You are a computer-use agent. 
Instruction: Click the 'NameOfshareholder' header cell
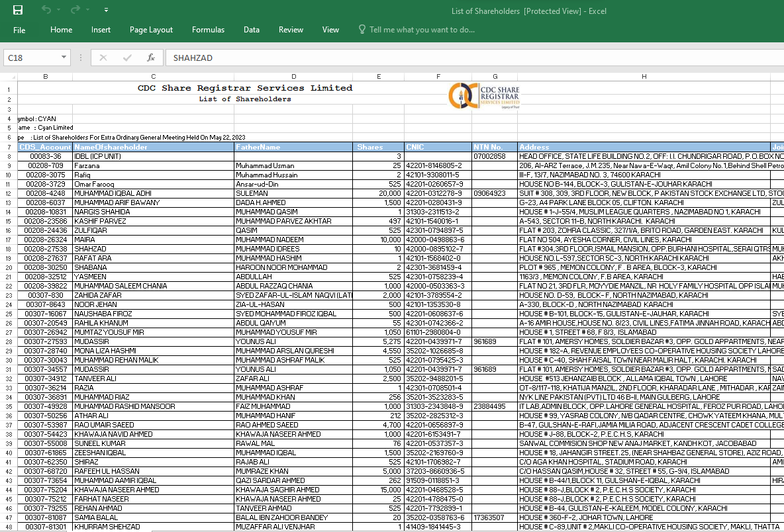[154, 148]
